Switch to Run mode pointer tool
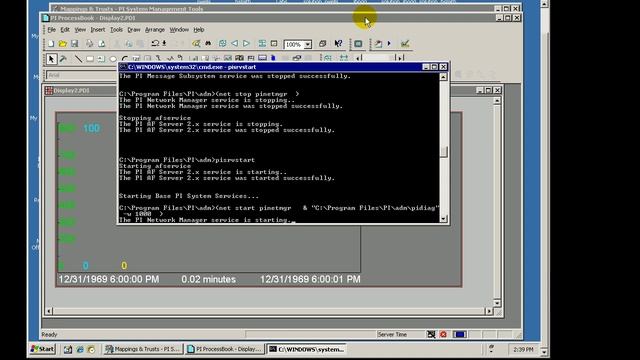 pyautogui.click(x=51, y=59)
